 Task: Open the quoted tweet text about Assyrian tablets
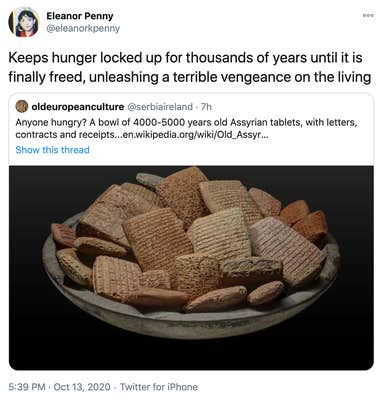(187, 128)
